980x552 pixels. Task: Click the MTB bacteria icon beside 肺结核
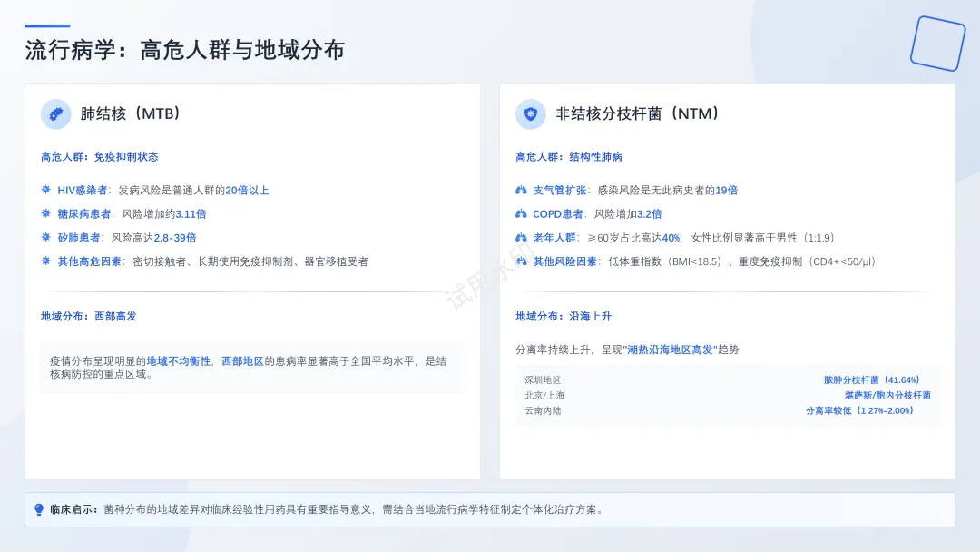tap(56, 114)
